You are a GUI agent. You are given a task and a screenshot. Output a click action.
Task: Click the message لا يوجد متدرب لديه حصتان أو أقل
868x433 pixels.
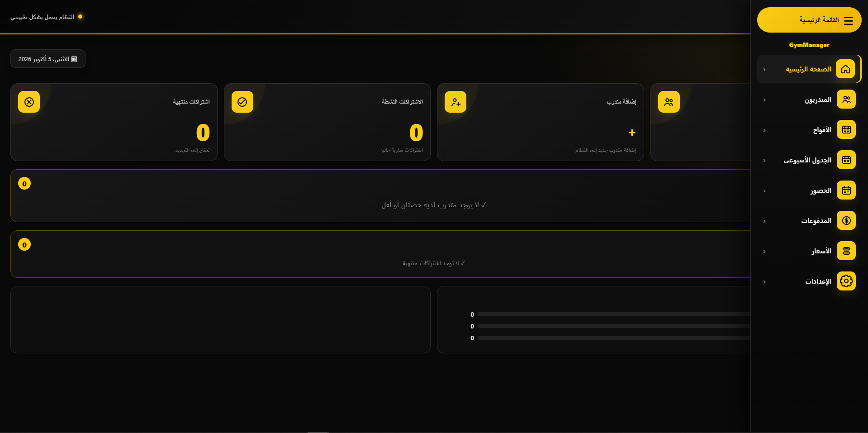[434, 205]
